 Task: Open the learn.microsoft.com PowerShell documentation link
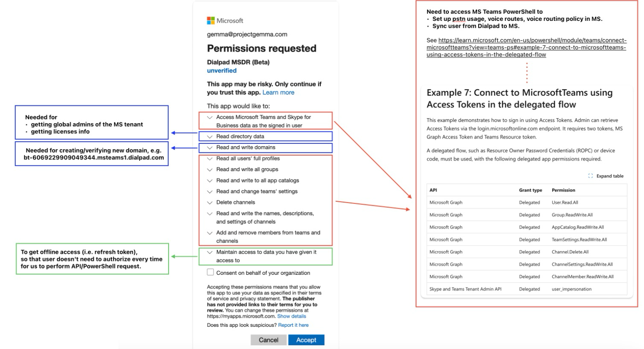[x=526, y=47]
